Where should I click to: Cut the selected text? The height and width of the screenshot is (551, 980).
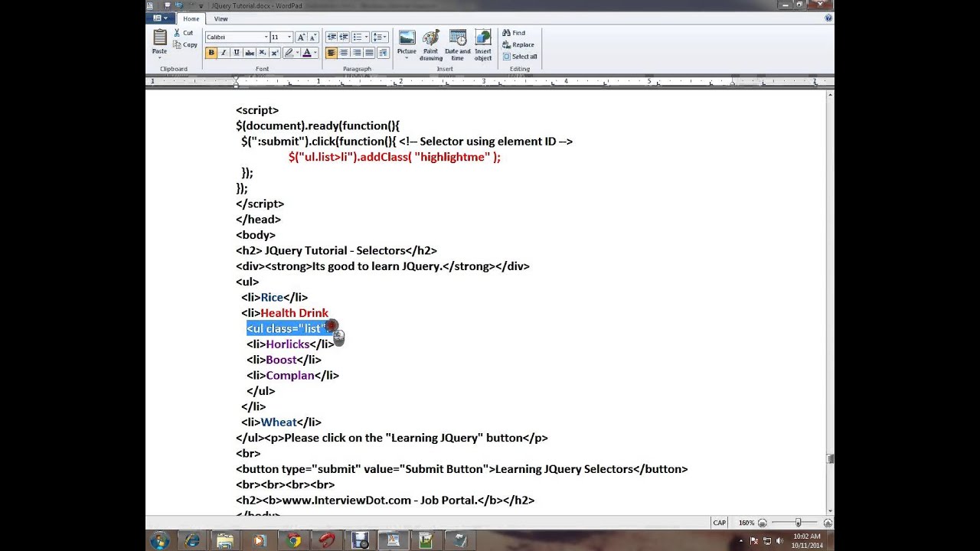tap(184, 33)
